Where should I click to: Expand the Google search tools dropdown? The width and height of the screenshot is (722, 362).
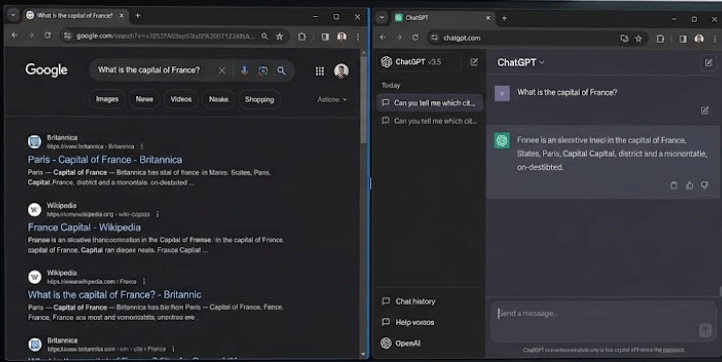click(x=332, y=99)
